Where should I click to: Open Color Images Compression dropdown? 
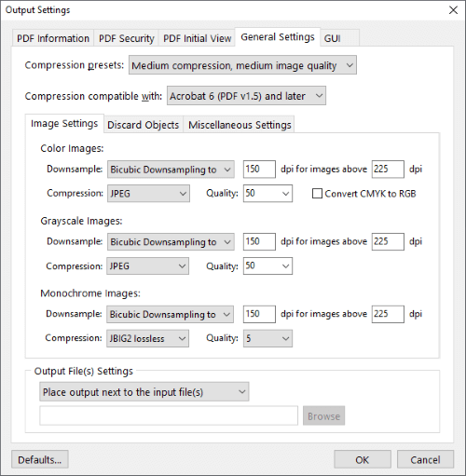(148, 194)
